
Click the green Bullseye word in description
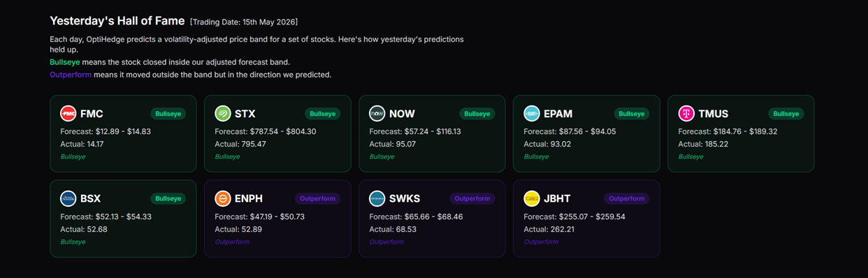pyautogui.click(x=65, y=62)
